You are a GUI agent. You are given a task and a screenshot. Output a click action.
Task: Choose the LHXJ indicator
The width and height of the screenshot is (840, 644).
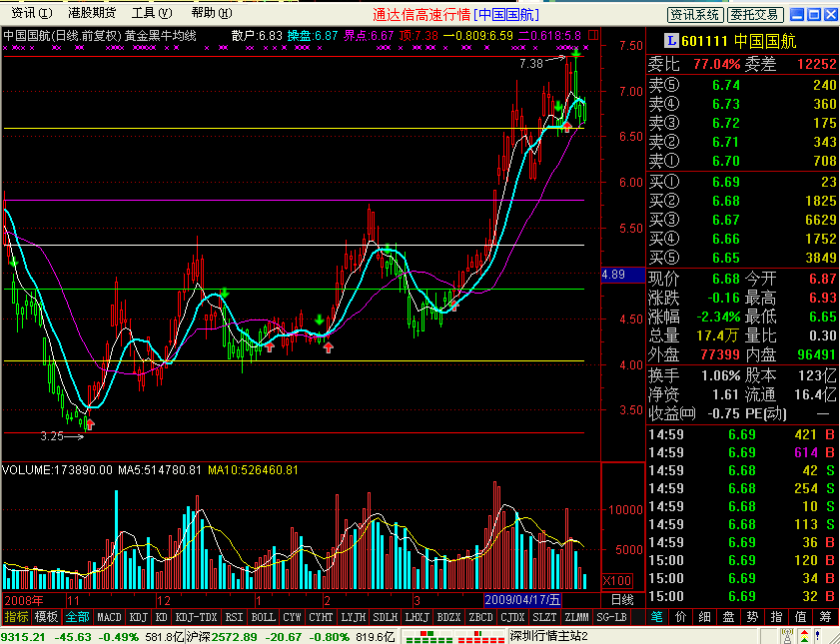[x=417, y=617]
